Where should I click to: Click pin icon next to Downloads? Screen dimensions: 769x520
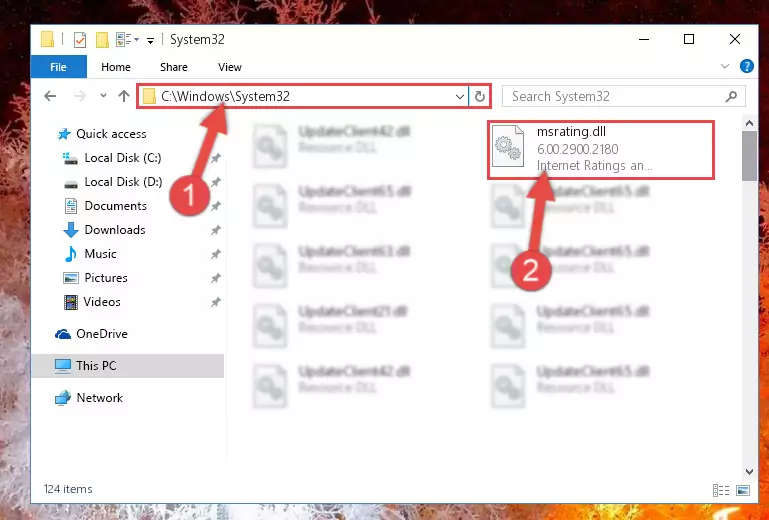[215, 230]
